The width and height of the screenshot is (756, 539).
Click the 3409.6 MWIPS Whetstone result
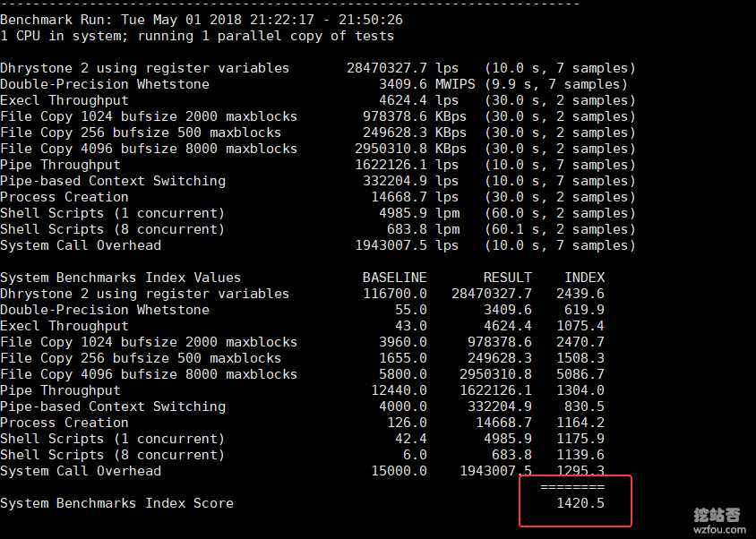pos(418,84)
